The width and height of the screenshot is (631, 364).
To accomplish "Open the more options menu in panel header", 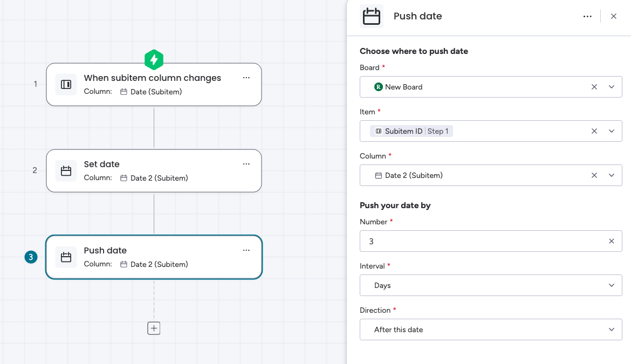I will [587, 16].
